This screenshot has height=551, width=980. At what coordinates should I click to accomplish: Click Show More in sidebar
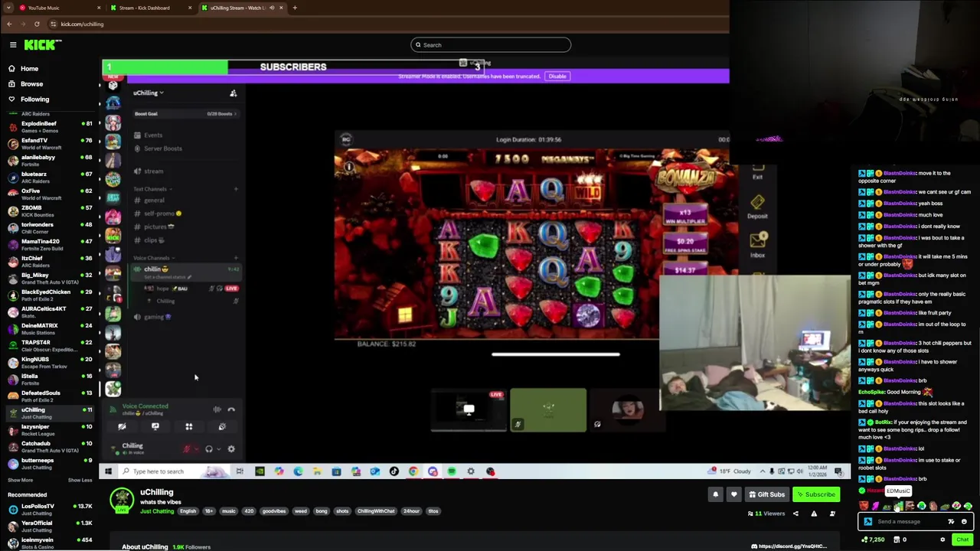pyautogui.click(x=21, y=481)
